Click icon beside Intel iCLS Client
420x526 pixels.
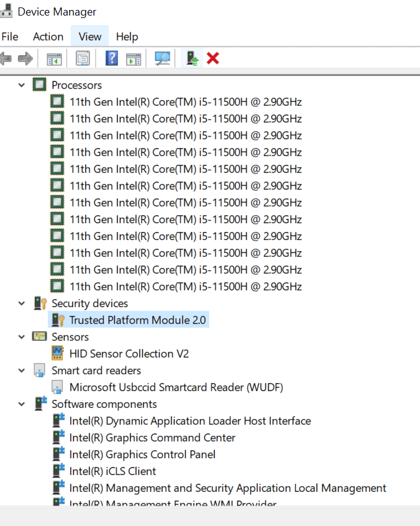point(58,471)
